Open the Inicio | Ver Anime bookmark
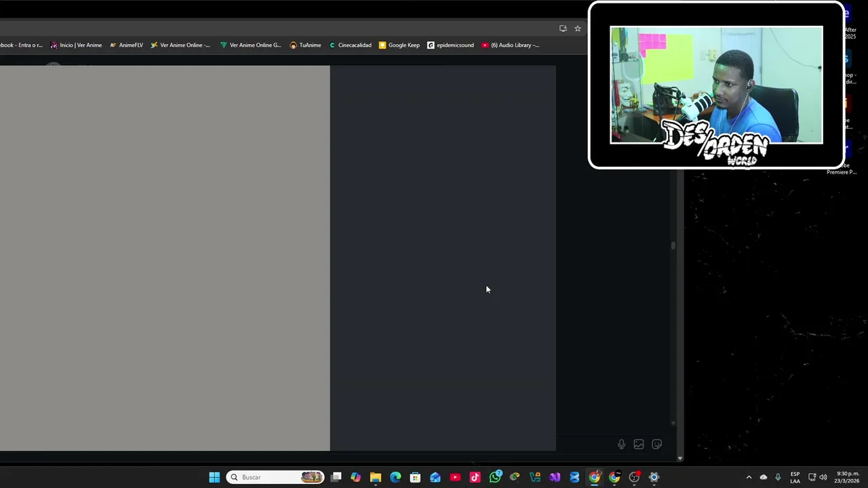Viewport: 868px width, 488px height. tap(76, 45)
